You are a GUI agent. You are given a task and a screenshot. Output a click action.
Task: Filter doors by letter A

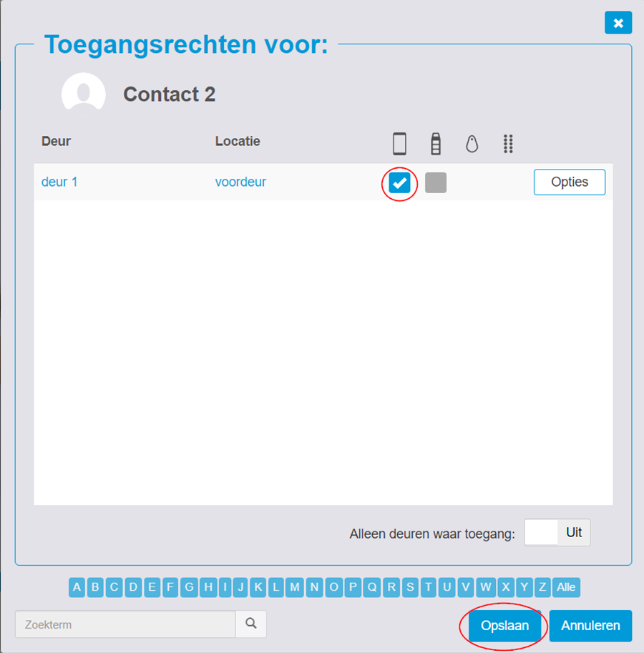[x=77, y=587]
